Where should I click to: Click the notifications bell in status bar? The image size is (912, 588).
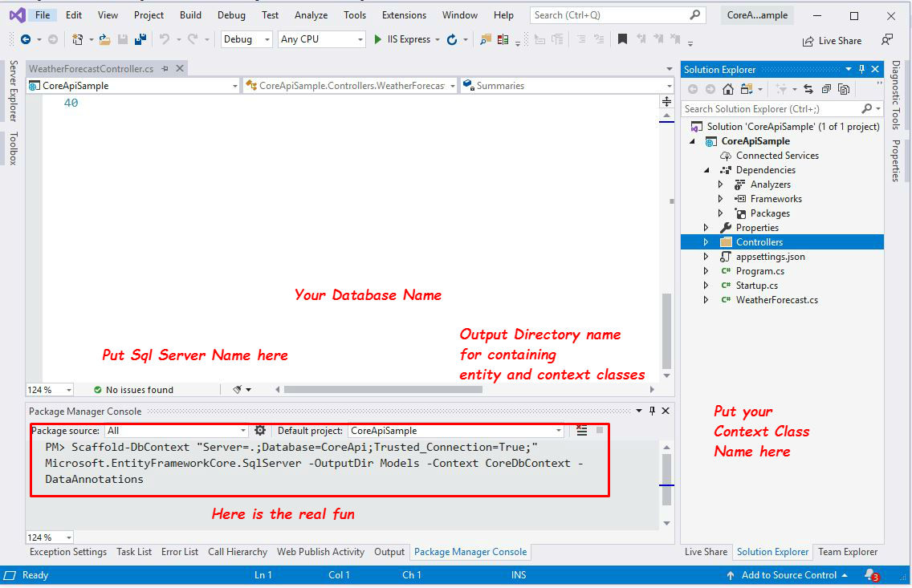(871, 575)
